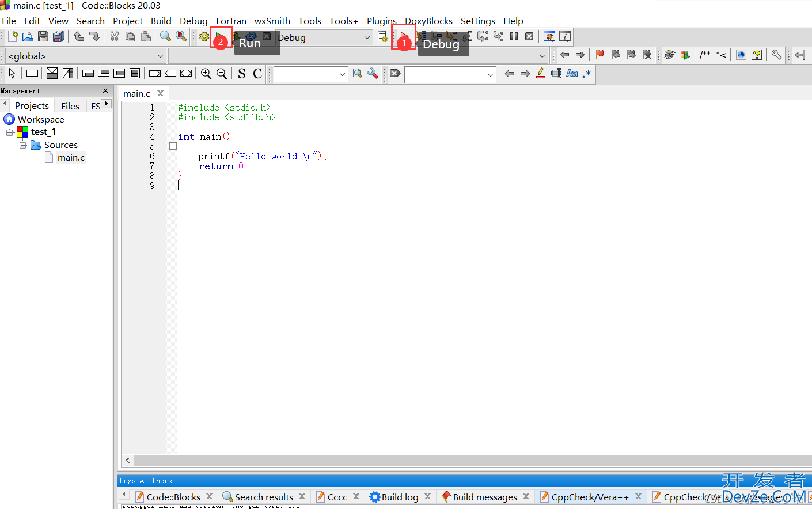812x509 pixels.
Task: Undo the last edit
Action: tap(79, 37)
